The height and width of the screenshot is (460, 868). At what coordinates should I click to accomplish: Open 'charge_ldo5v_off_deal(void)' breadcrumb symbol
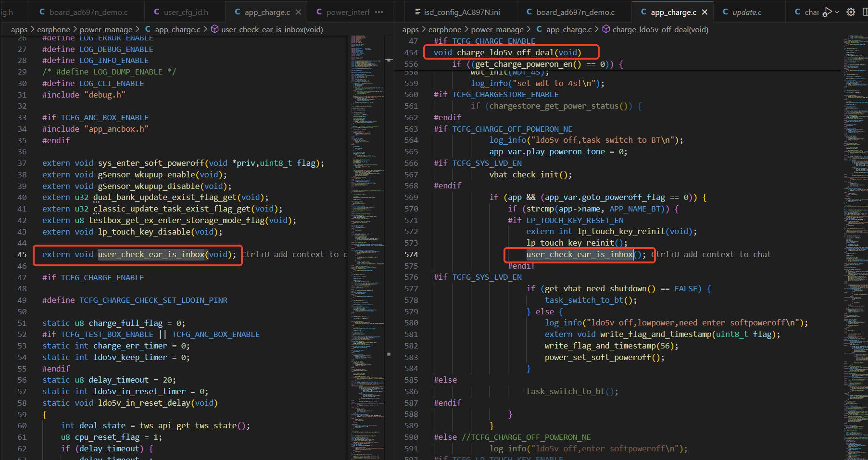660,29
